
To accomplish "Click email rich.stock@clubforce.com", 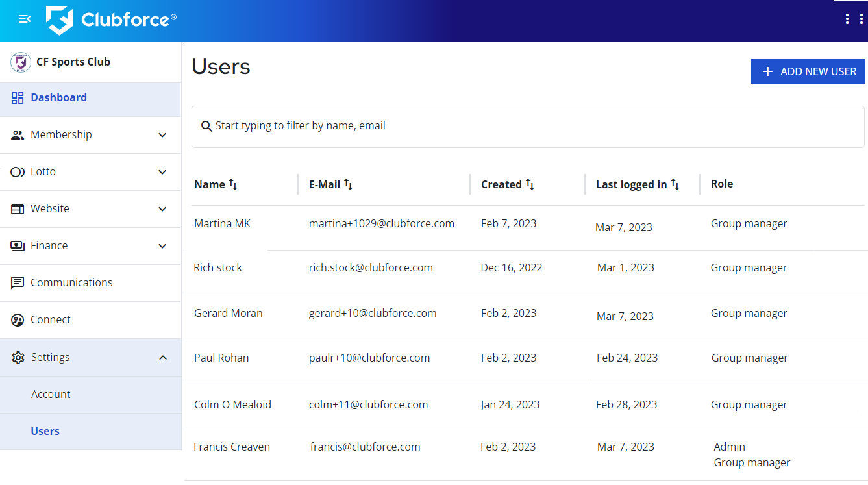I will pos(371,268).
